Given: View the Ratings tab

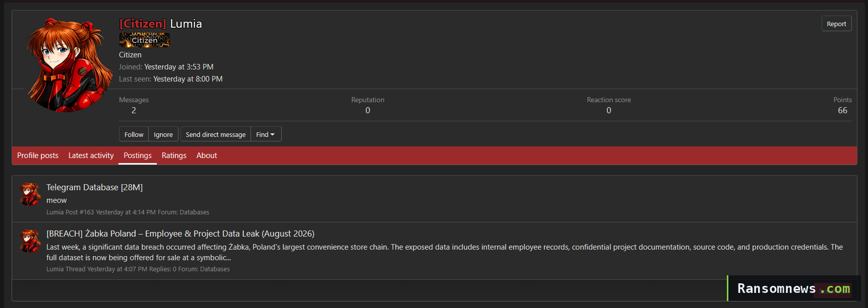Looking at the screenshot, I should tap(174, 156).
